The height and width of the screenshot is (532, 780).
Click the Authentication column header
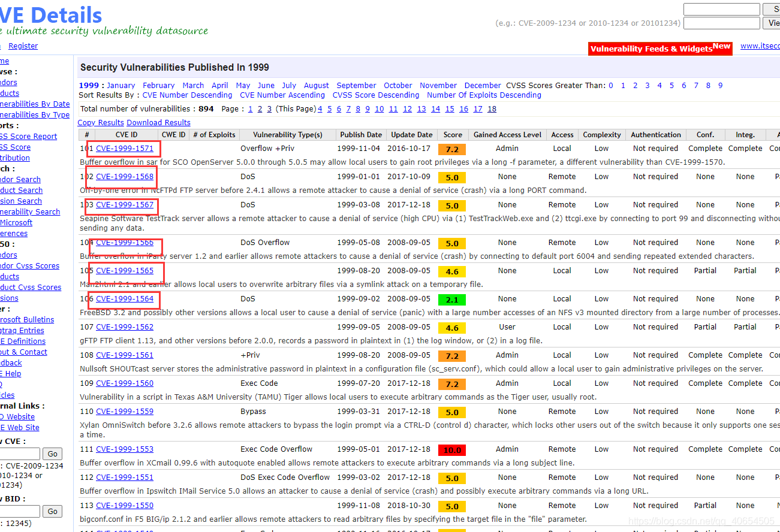pyautogui.click(x=656, y=135)
